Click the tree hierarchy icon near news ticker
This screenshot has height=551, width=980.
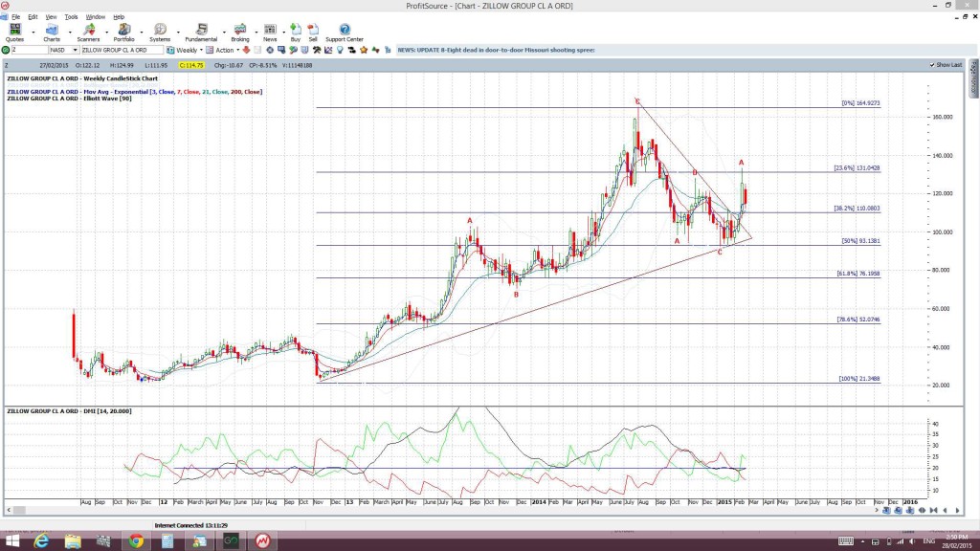tap(388, 50)
